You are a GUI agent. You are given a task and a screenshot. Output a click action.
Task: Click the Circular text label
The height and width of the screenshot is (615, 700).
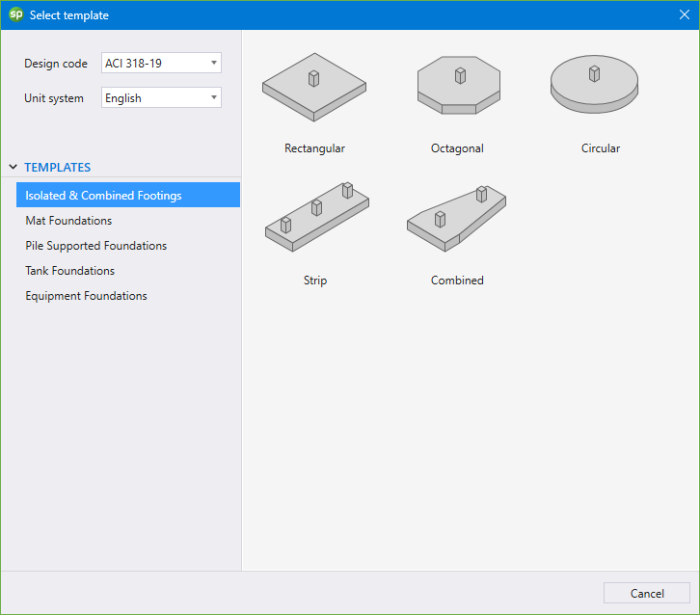(600, 148)
